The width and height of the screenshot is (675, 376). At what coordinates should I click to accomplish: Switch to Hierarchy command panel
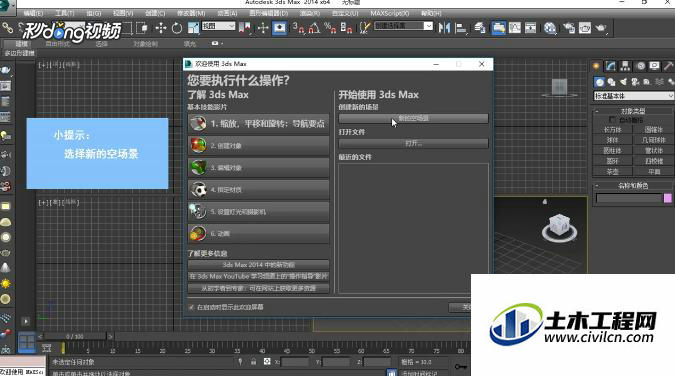[x=625, y=66]
